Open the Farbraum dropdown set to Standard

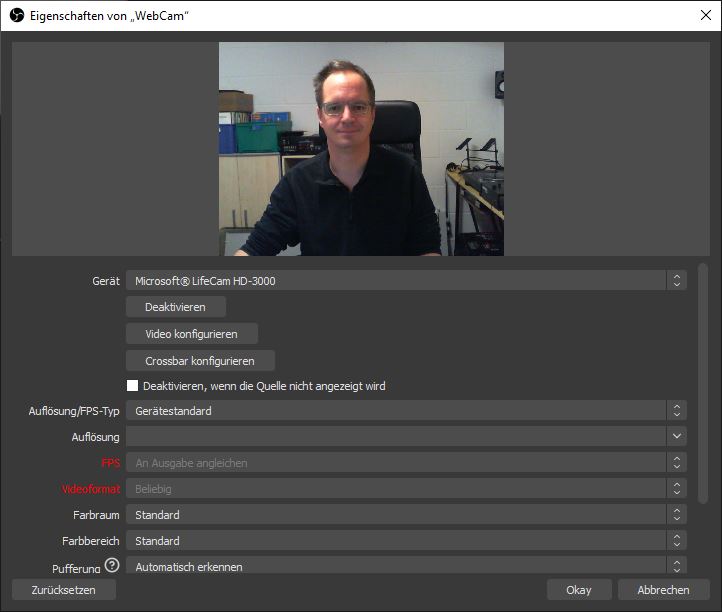pos(405,515)
